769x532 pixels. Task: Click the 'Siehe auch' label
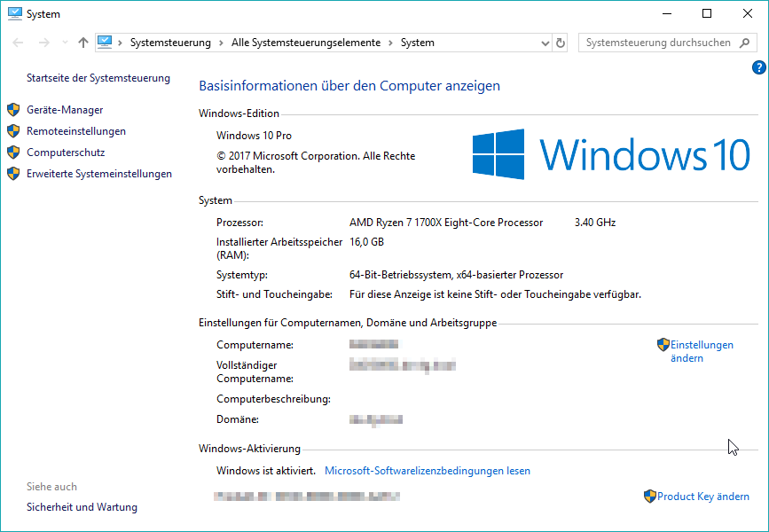(x=51, y=487)
